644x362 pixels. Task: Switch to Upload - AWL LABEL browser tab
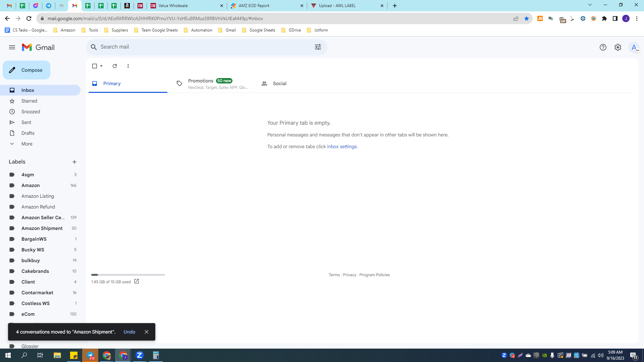(x=347, y=6)
